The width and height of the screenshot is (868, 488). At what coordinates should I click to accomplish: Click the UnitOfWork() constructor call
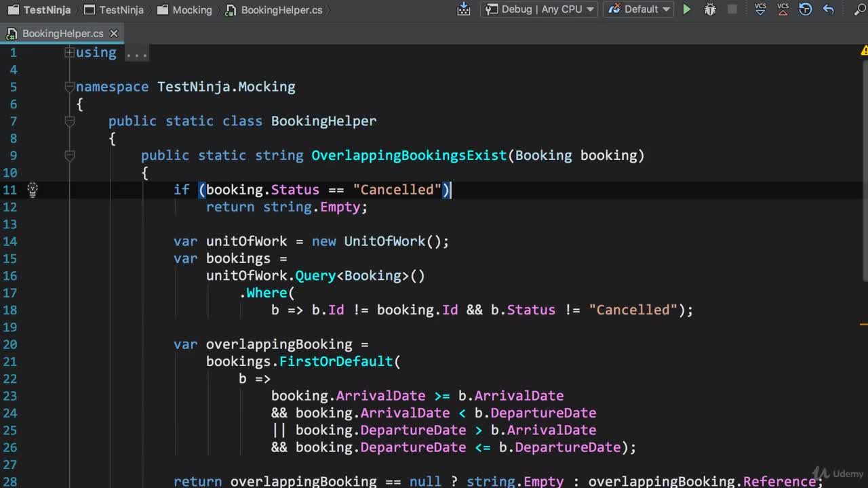[393, 241]
